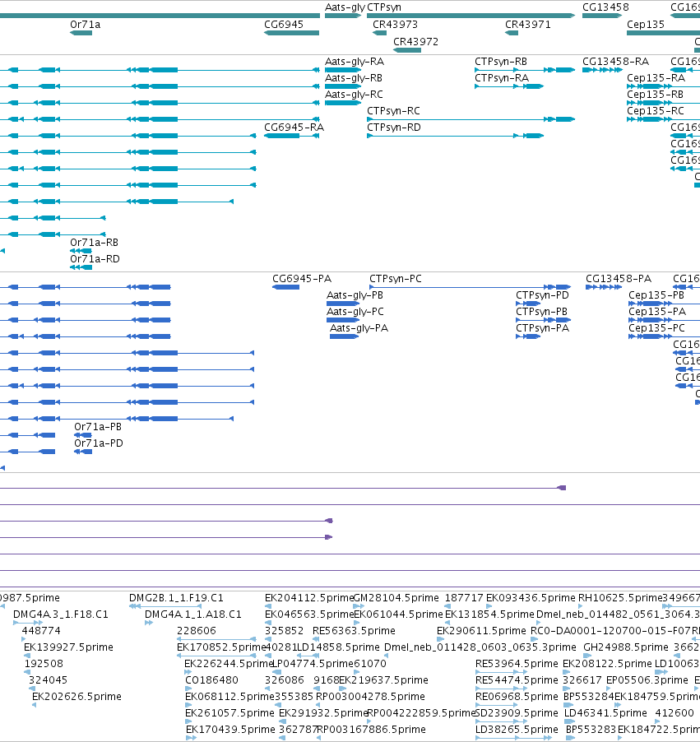The height and width of the screenshot is (742, 700).
Task: Select protein CTPsyn-PD label
Action: tap(542, 295)
